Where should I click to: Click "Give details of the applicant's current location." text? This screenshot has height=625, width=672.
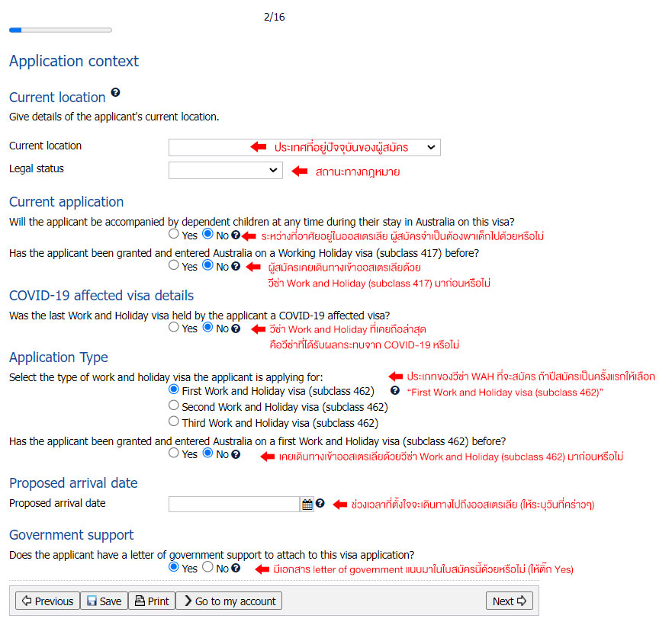[114, 117]
